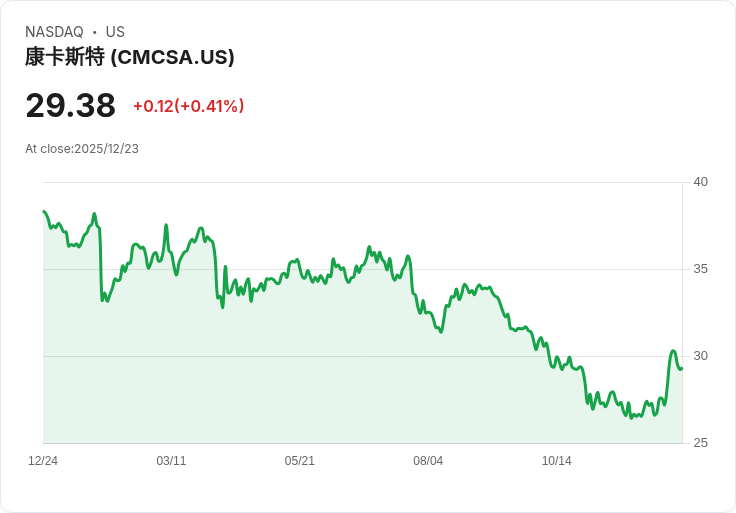The image size is (736, 513).
Task: Click the middle dot between NASDAQ and US
Action: point(94,32)
